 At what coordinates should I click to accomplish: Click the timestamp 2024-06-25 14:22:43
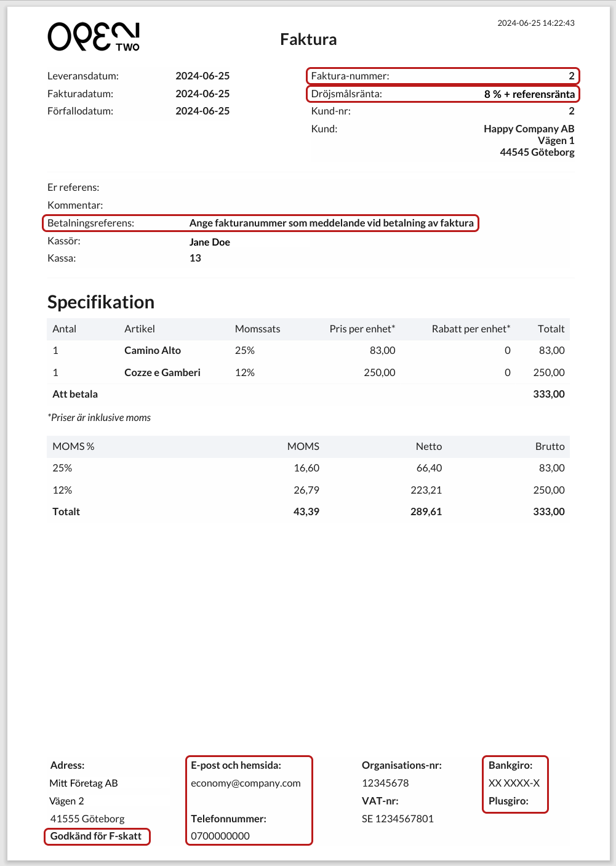point(536,23)
